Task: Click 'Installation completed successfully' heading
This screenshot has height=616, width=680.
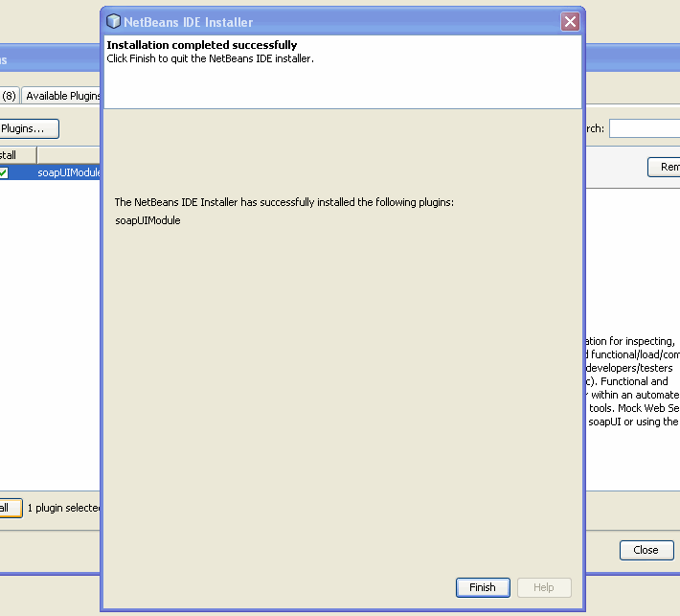Action: (x=202, y=45)
